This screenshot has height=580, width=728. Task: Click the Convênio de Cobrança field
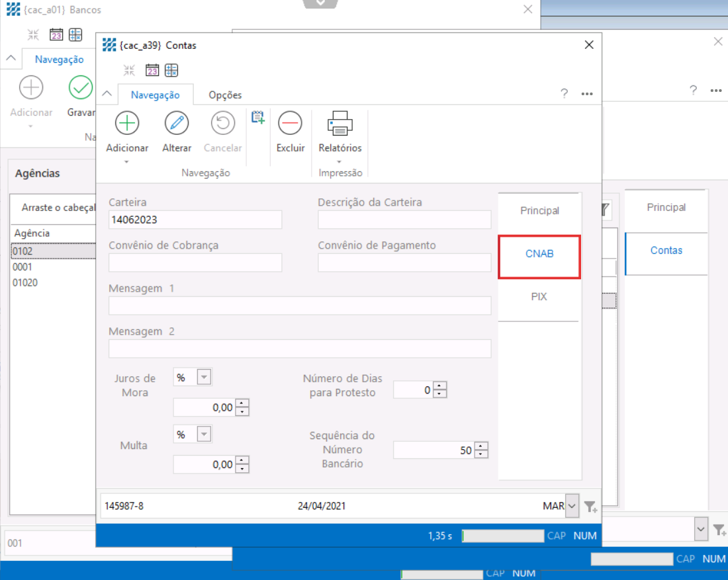coord(195,263)
